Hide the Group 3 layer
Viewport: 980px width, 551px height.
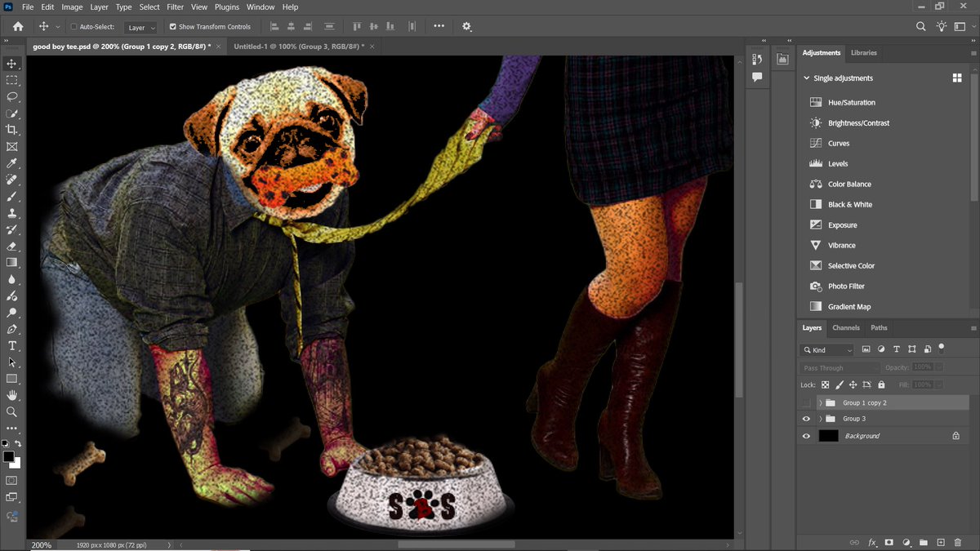(x=806, y=419)
